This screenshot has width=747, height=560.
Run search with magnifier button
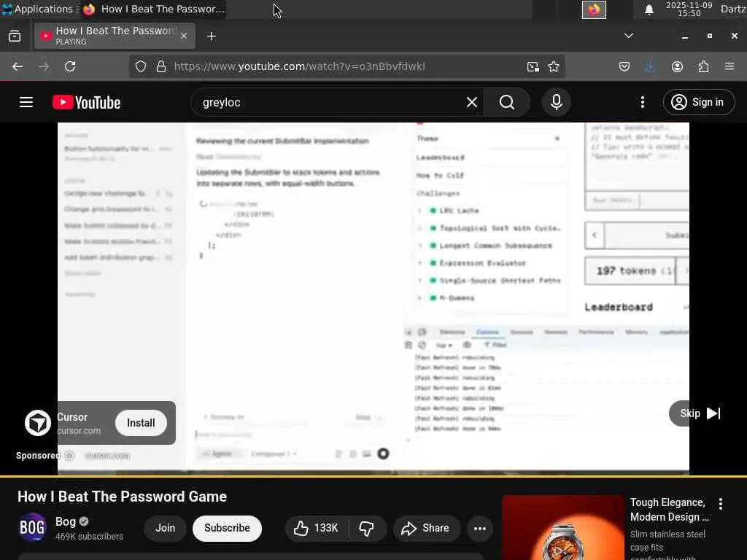tap(507, 102)
